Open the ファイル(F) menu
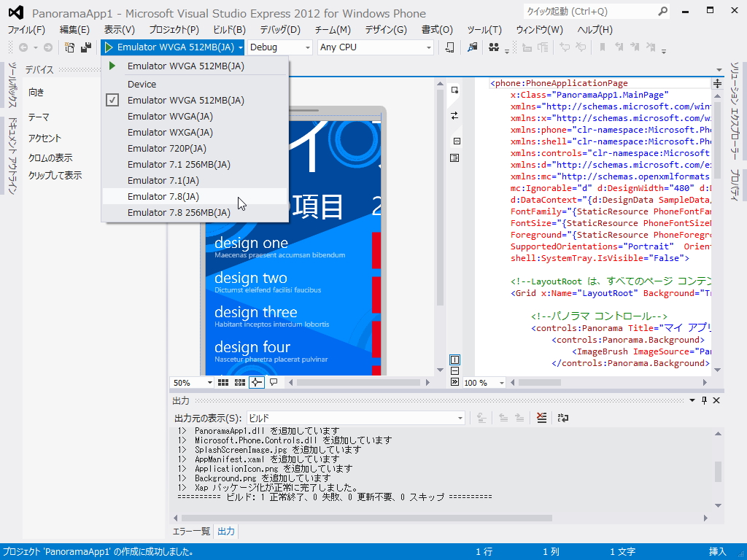The image size is (747, 560). pos(26,29)
